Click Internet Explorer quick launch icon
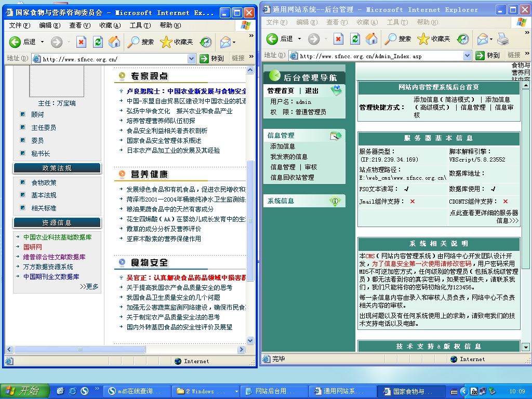This screenshot has width=532, height=399. point(72,391)
